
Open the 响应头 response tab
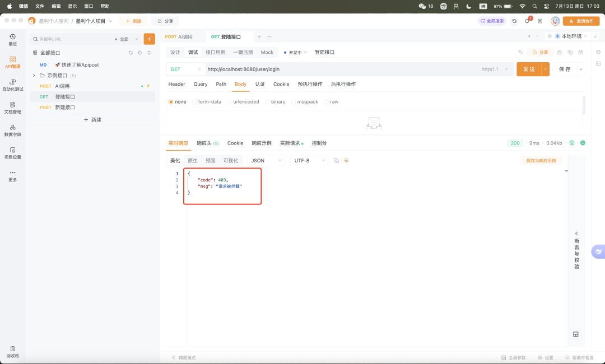208,143
